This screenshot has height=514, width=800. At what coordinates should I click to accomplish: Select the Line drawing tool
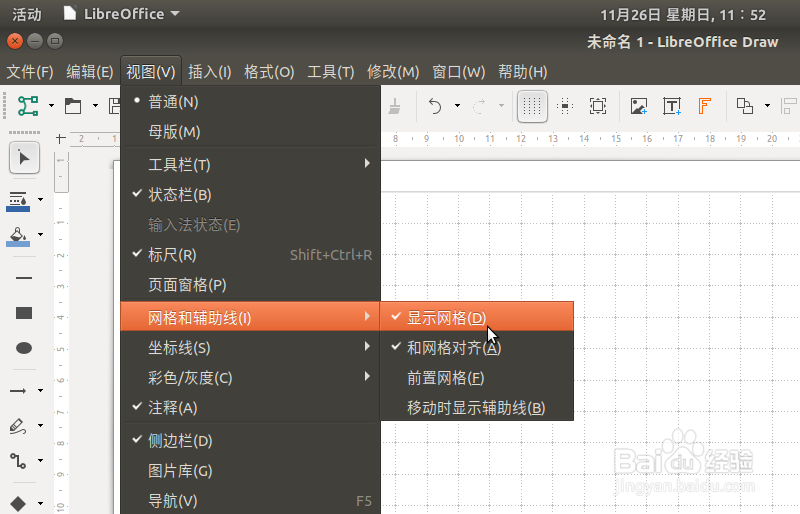[x=24, y=278]
